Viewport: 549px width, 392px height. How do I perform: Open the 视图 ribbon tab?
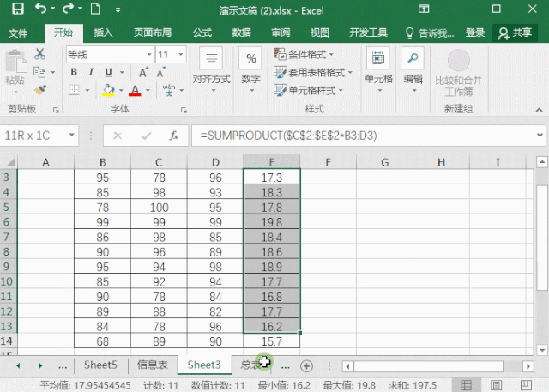coord(320,33)
